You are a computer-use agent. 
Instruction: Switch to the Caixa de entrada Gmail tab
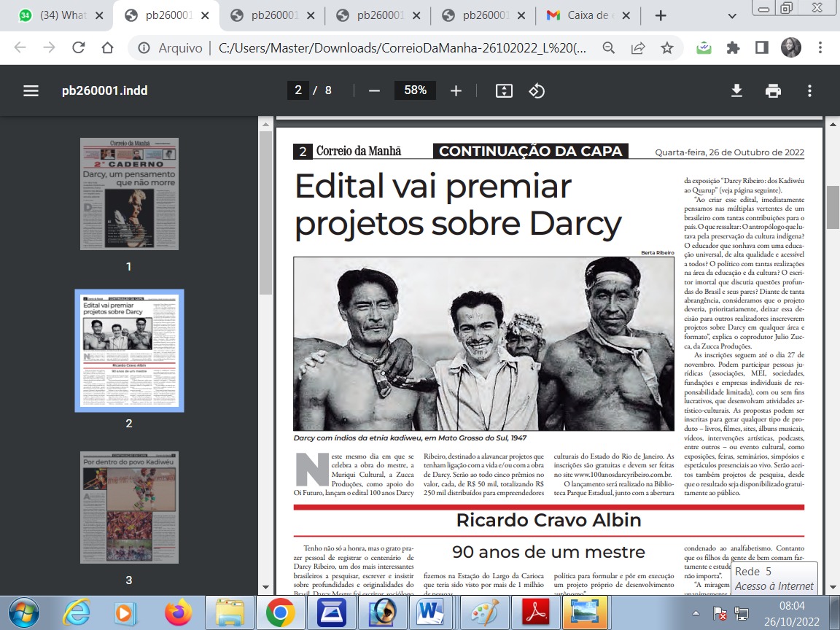pyautogui.click(x=588, y=15)
